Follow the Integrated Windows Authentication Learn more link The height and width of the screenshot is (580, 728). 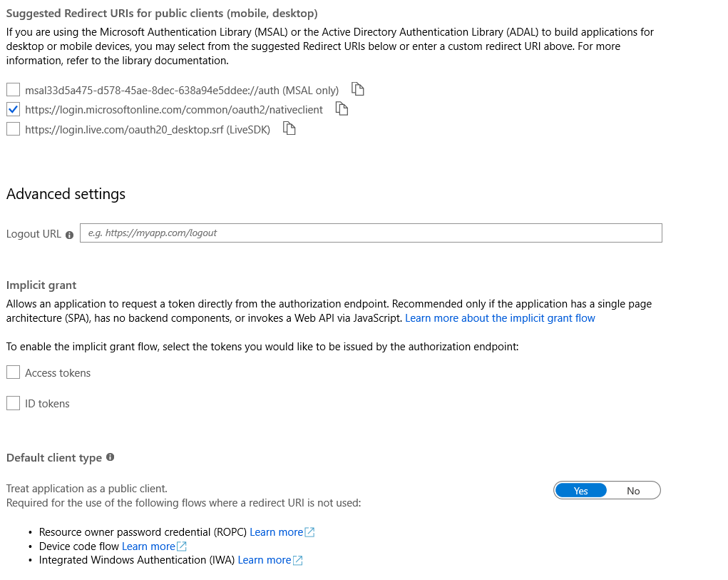pyautogui.click(x=263, y=560)
